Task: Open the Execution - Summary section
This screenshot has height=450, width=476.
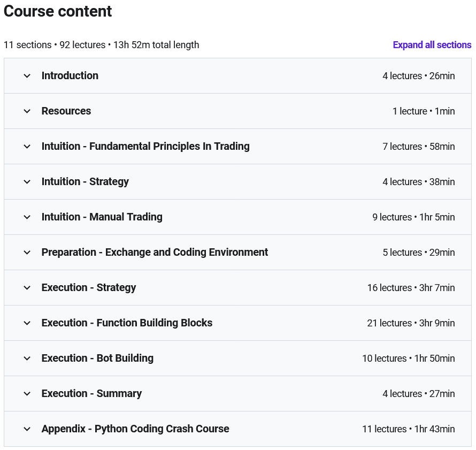Action: [x=91, y=394]
